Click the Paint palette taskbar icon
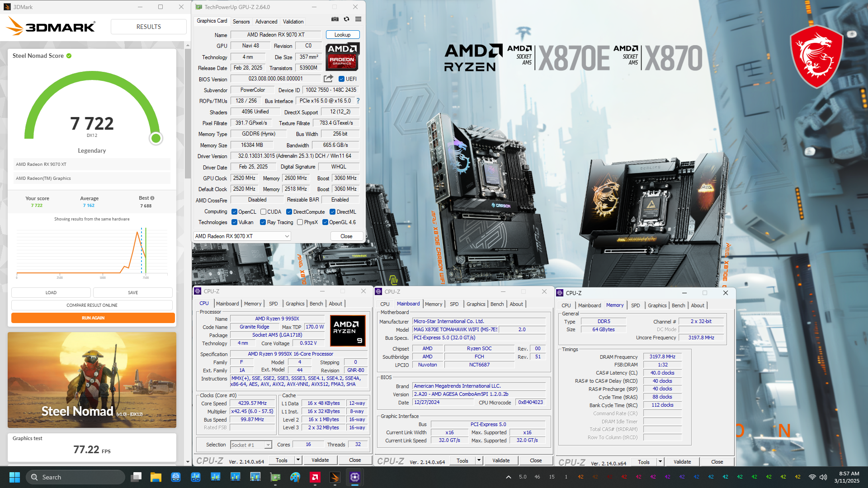The width and height of the screenshot is (868, 488). (x=295, y=477)
